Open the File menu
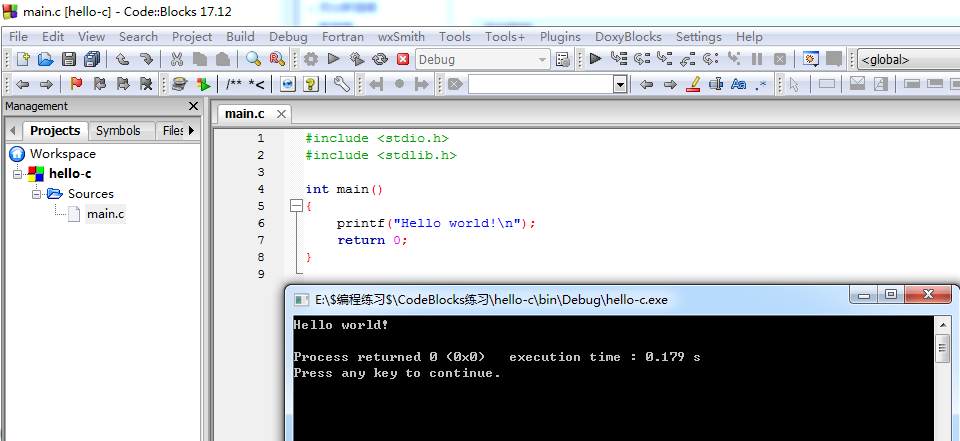Viewport: 960px width, 441px height. pos(18,37)
